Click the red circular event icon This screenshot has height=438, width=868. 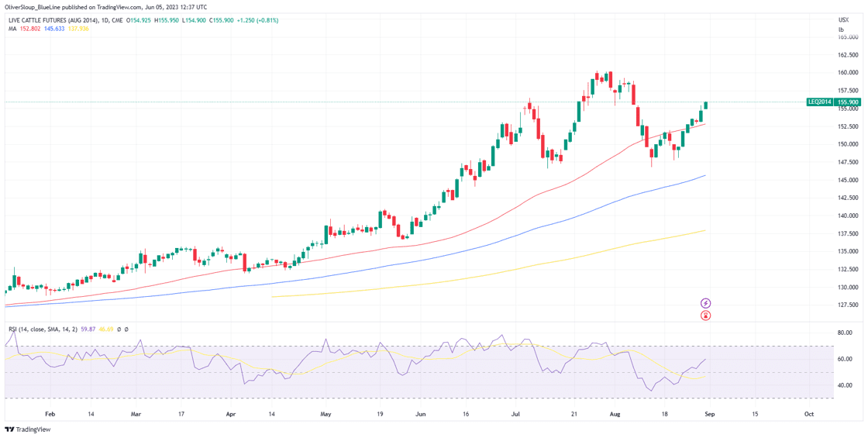coord(706,315)
